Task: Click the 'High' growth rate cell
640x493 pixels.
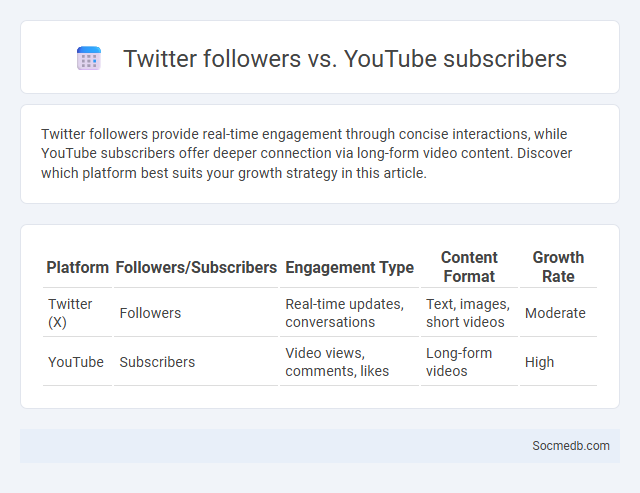Action: [x=558, y=362]
